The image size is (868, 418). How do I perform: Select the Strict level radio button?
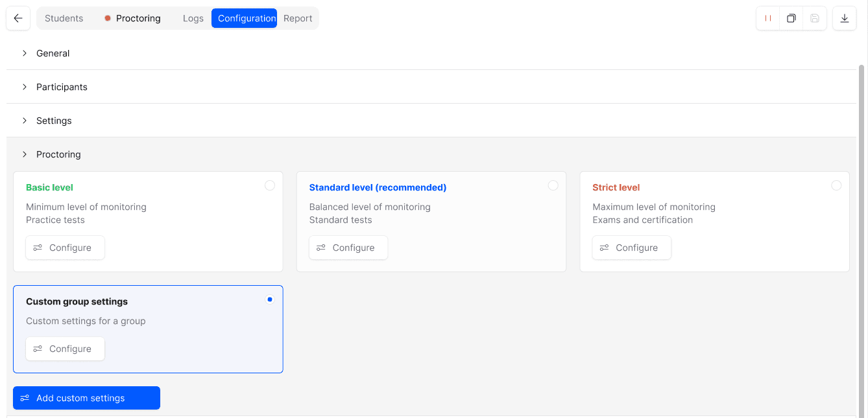click(836, 185)
